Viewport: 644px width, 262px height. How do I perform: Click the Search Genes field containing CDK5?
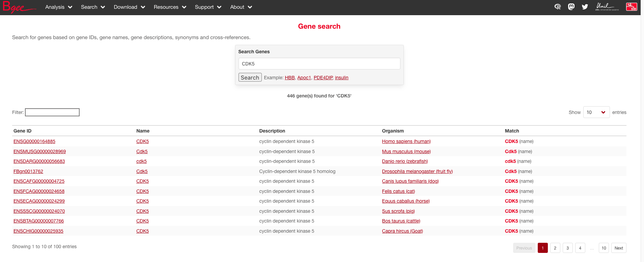coord(319,64)
